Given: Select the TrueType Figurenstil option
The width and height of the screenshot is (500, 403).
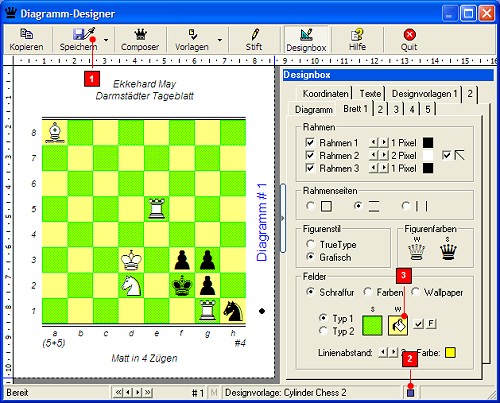Looking at the screenshot, I should 311,244.
